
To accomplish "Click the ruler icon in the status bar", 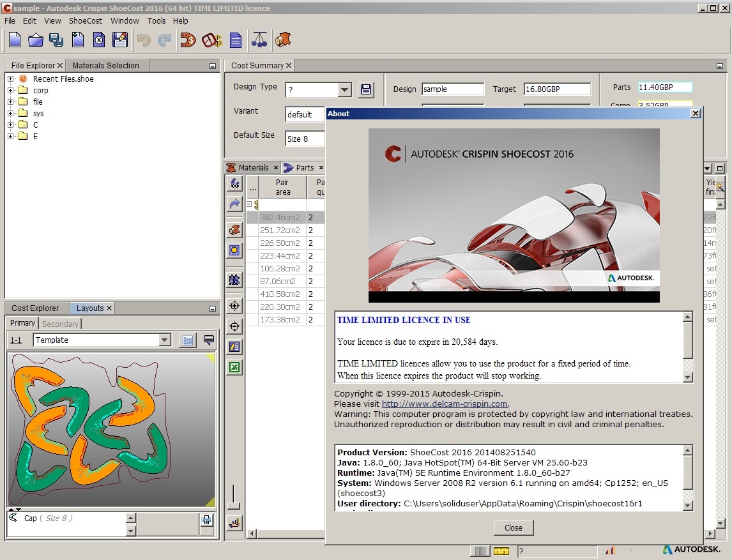I will [x=501, y=551].
